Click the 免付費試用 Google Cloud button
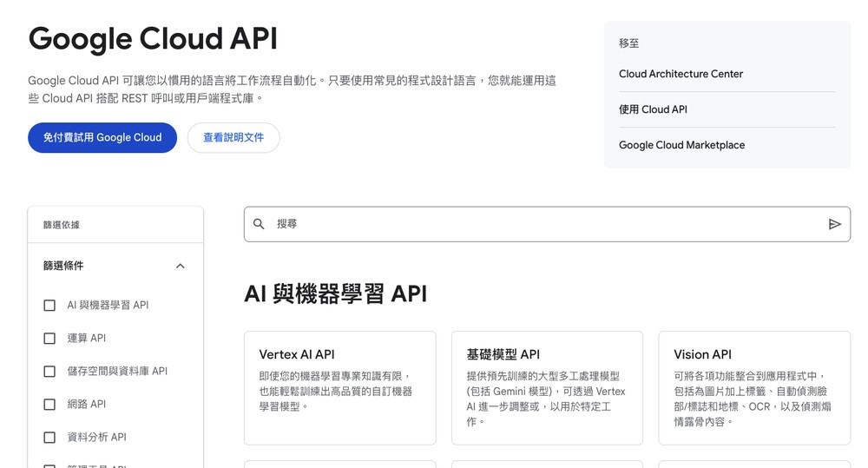868x468 pixels. pos(102,137)
